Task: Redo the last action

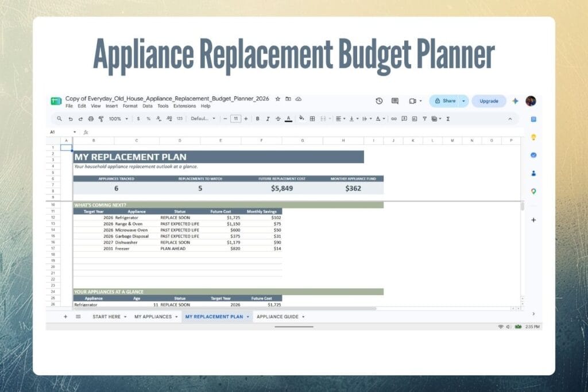Action: [x=80, y=119]
